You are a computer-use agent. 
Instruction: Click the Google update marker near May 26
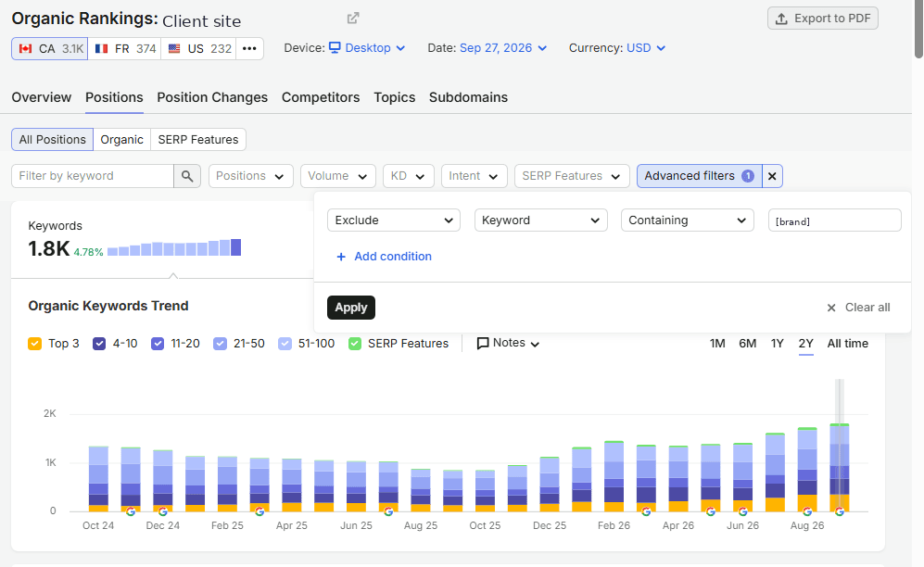(x=711, y=511)
